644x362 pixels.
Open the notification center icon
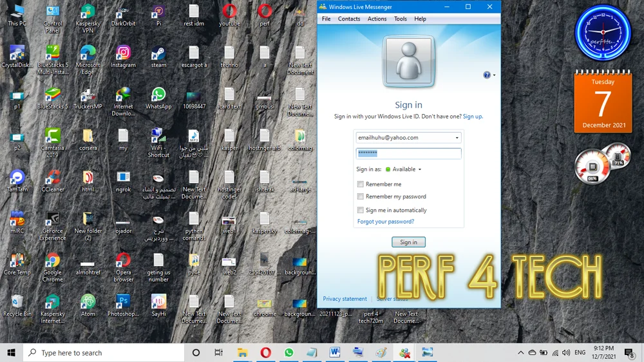[x=629, y=352]
